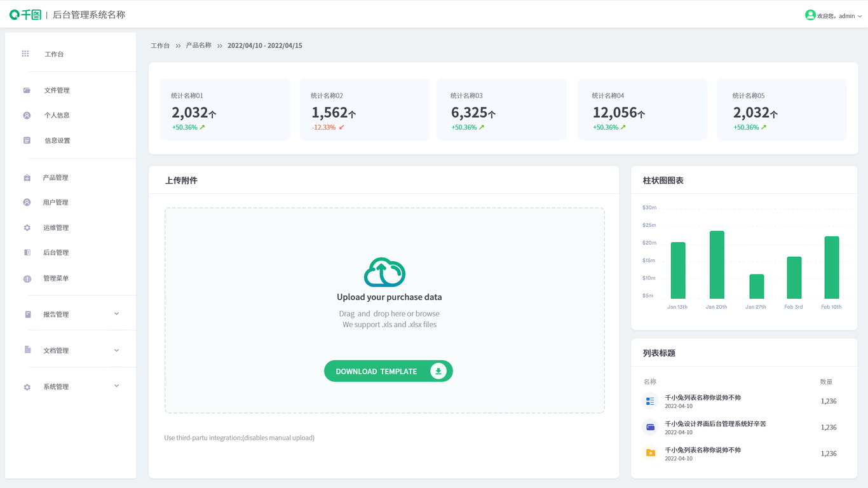Image resolution: width=868 pixels, height=488 pixels.
Task: Click the DOWNLOAD TEMPLATE button
Action: (388, 371)
